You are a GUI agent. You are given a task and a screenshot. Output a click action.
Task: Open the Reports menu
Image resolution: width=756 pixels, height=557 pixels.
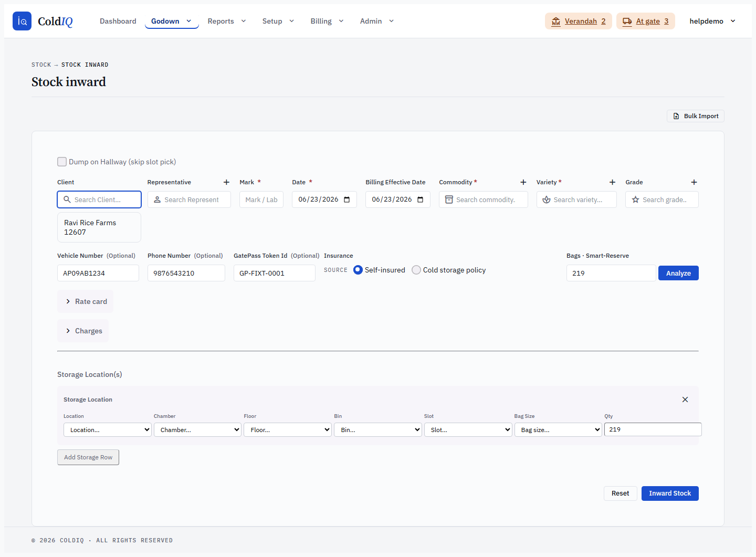pyautogui.click(x=227, y=21)
